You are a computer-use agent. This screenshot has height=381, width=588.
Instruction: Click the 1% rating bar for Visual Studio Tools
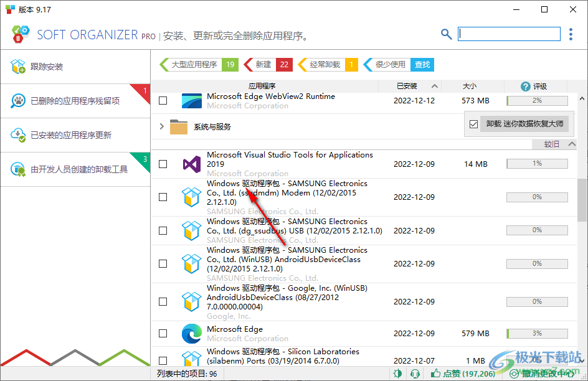coord(537,164)
